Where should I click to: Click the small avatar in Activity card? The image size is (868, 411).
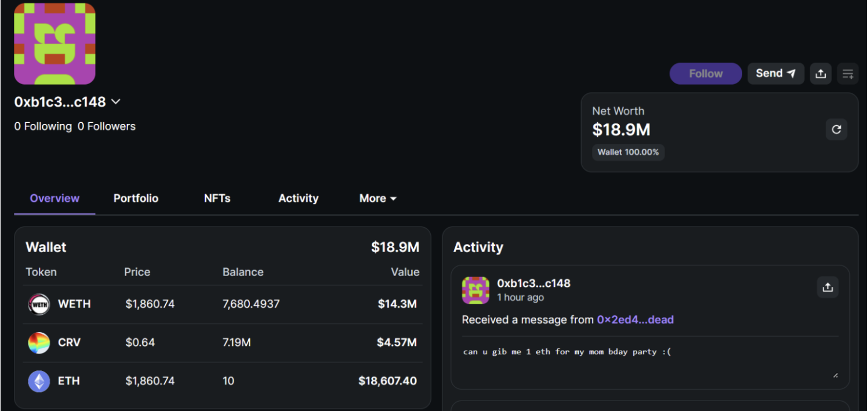(475, 290)
